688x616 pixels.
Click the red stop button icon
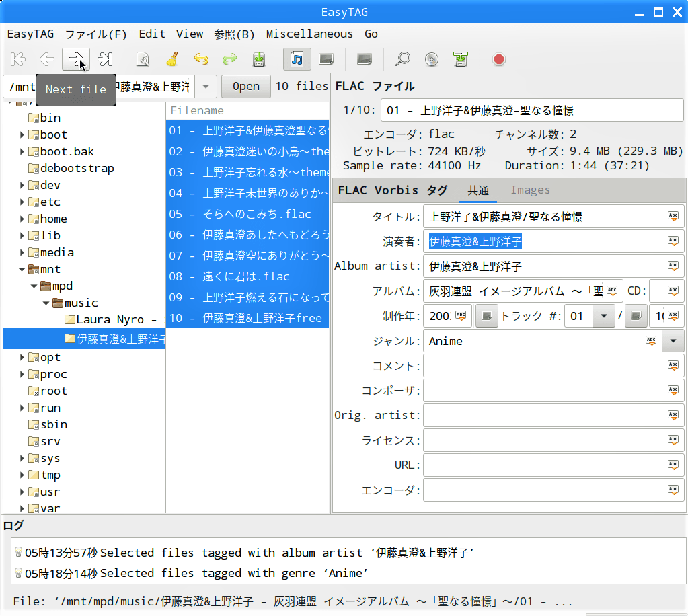point(498,59)
